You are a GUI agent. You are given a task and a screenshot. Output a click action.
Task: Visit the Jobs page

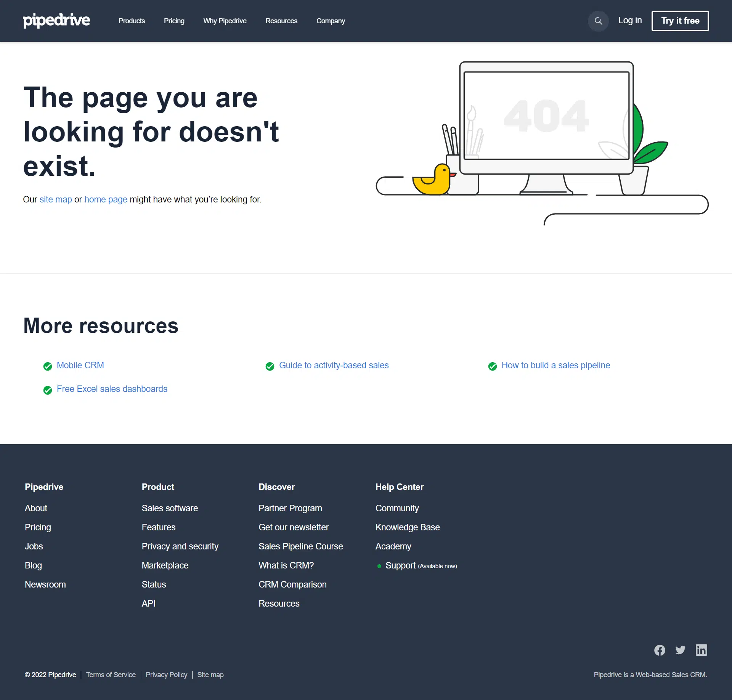(34, 546)
